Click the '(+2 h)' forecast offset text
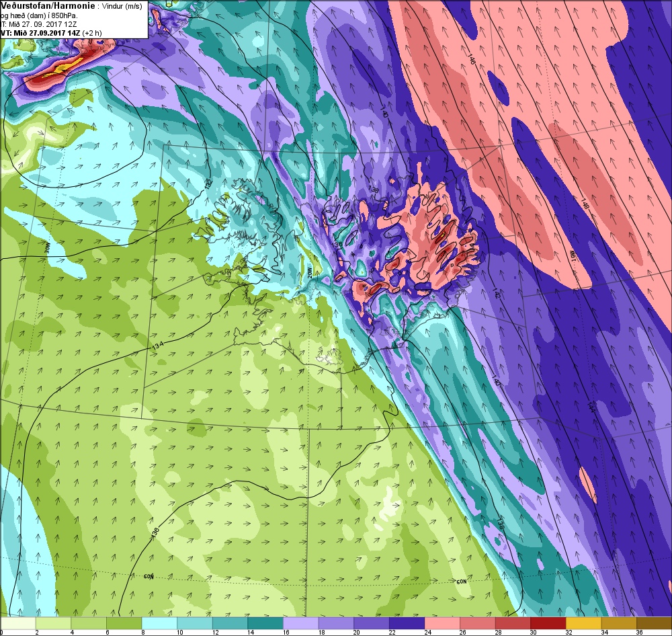 point(92,33)
